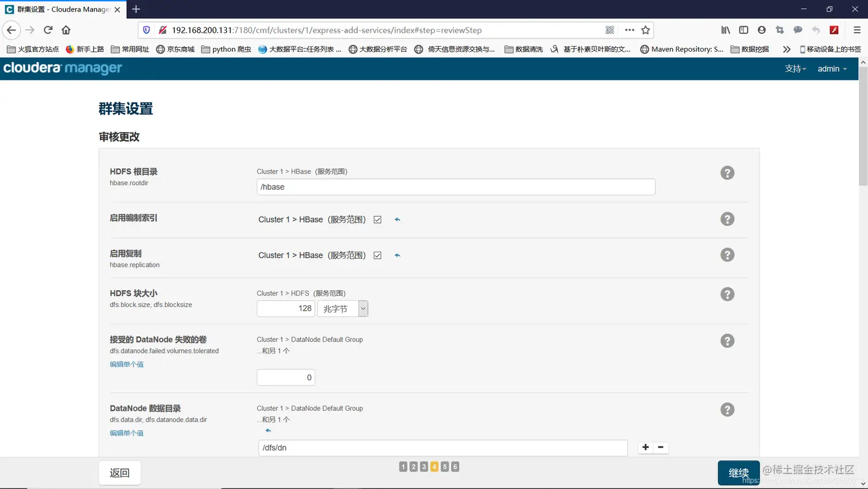Click Cloudera Manager logo

pyautogui.click(x=63, y=68)
